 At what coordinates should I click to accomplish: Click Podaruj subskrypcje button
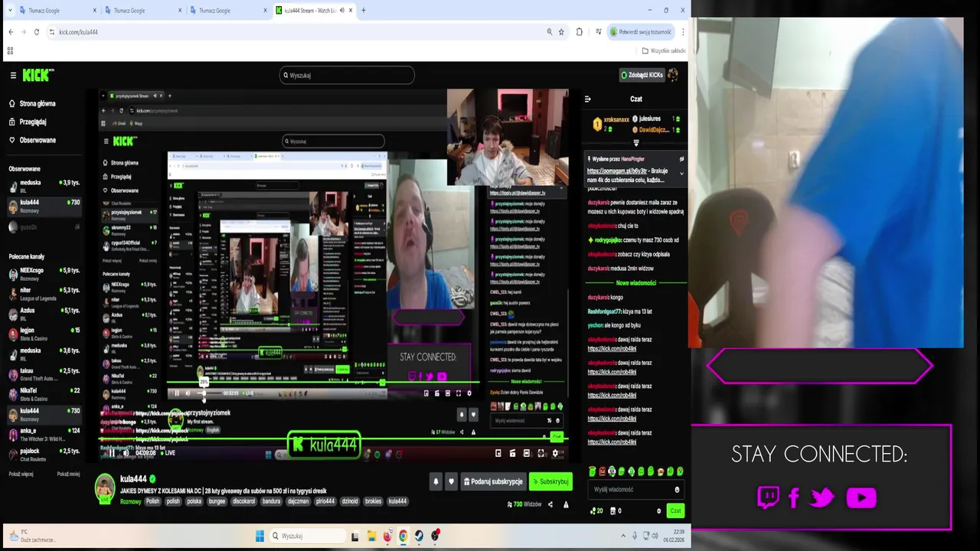pos(492,481)
